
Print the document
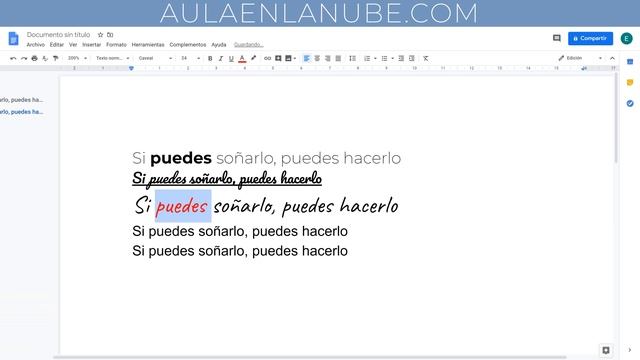point(35,58)
